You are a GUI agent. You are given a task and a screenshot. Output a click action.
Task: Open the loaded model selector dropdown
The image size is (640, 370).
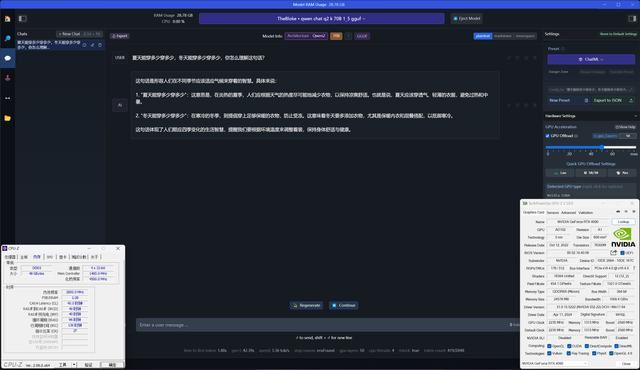tap(322, 18)
